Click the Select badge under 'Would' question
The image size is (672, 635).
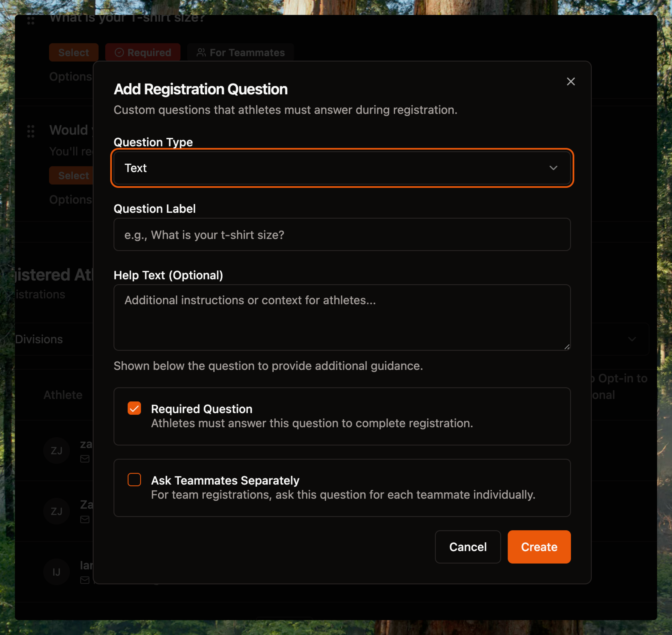[72, 176]
